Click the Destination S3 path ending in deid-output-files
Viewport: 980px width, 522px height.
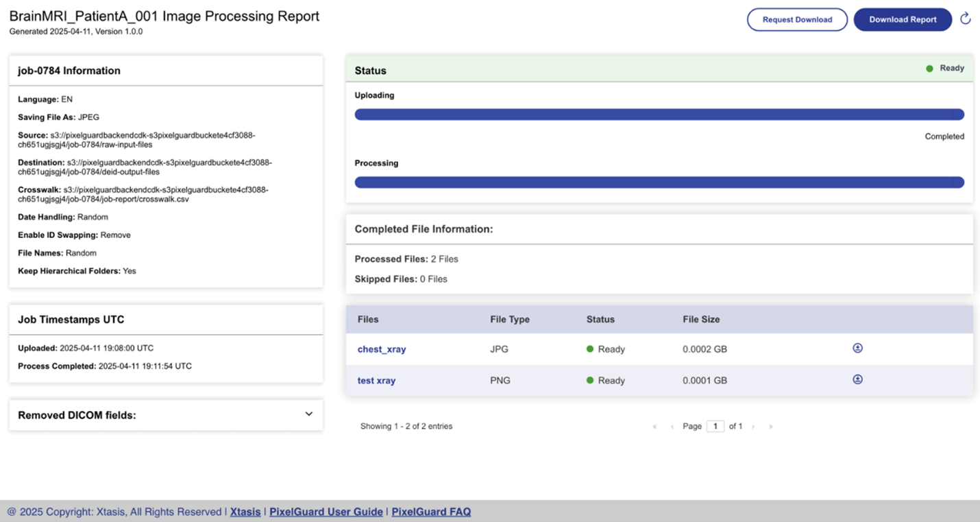[145, 167]
